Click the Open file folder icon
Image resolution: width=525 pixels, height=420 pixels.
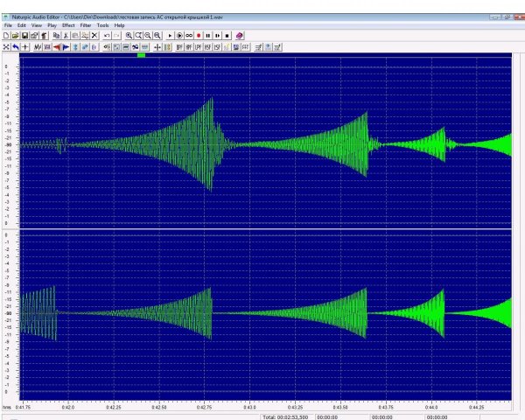click(16, 36)
